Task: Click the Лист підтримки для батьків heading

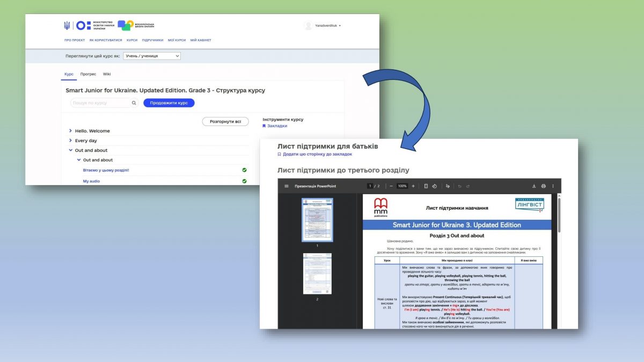Action: [x=327, y=146]
